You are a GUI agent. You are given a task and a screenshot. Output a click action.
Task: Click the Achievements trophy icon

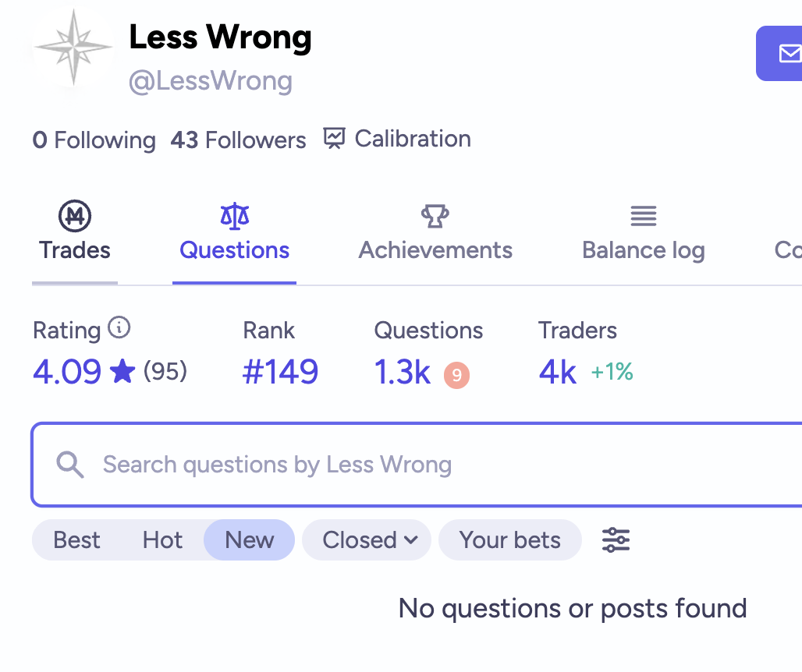[435, 216]
